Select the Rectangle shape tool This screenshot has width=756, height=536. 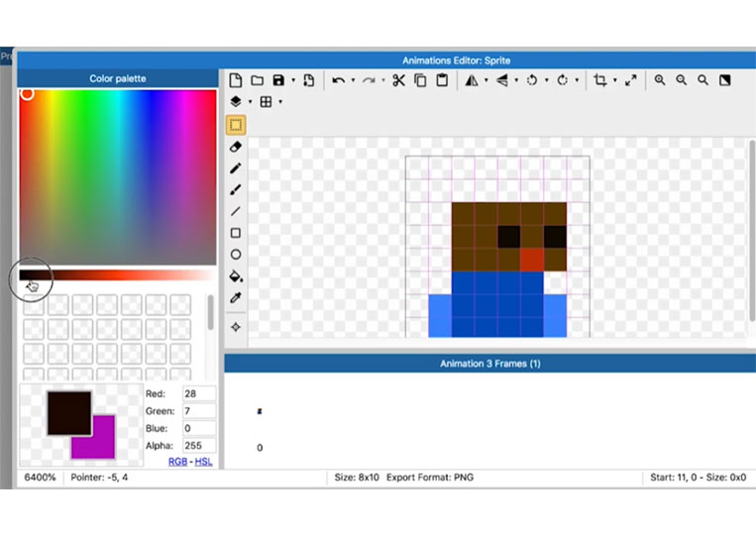236,233
